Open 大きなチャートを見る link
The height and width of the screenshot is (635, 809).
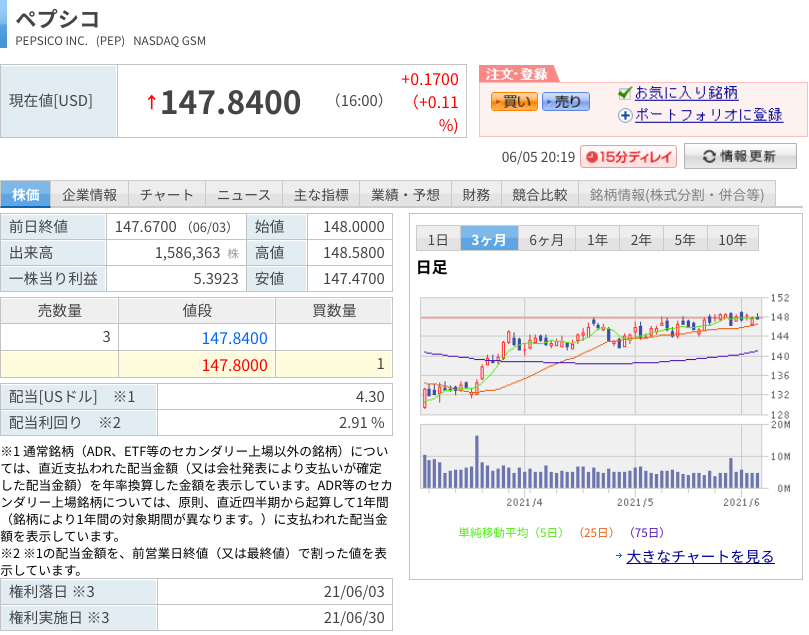tap(700, 557)
